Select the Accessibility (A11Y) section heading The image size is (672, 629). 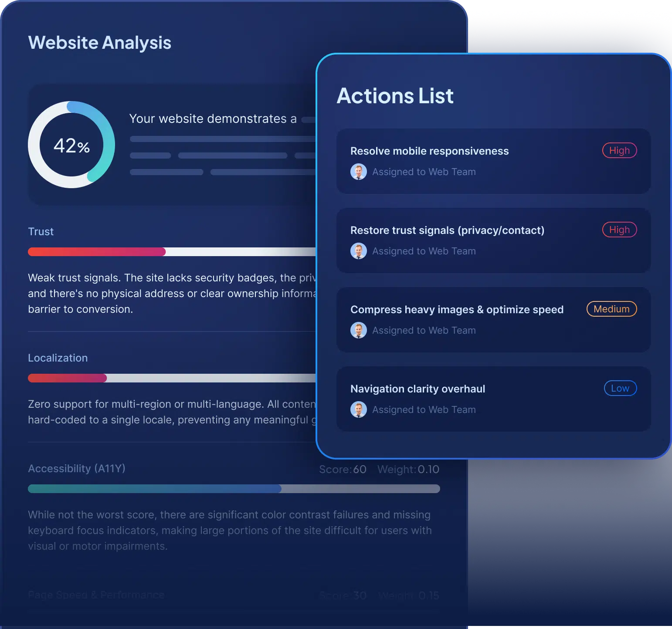[77, 469]
